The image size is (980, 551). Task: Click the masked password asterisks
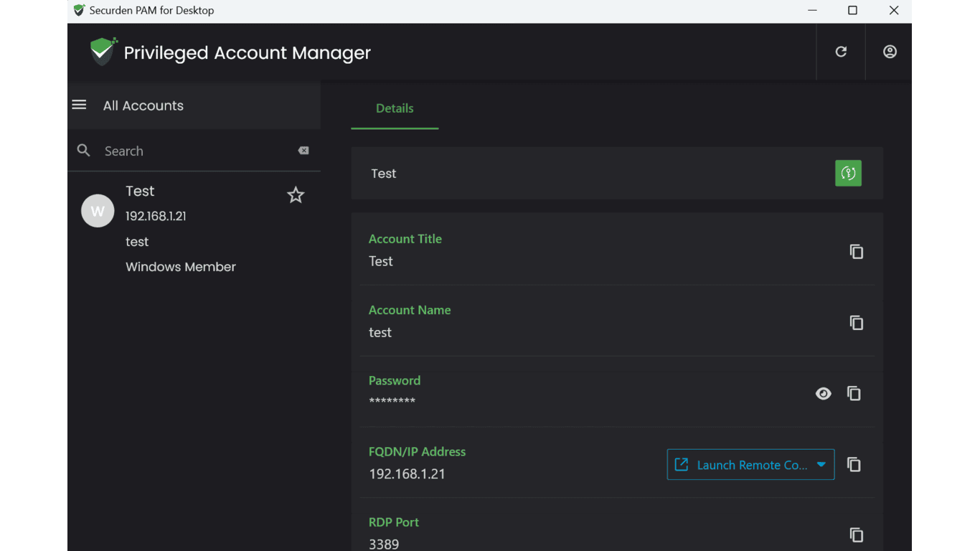pyautogui.click(x=392, y=401)
